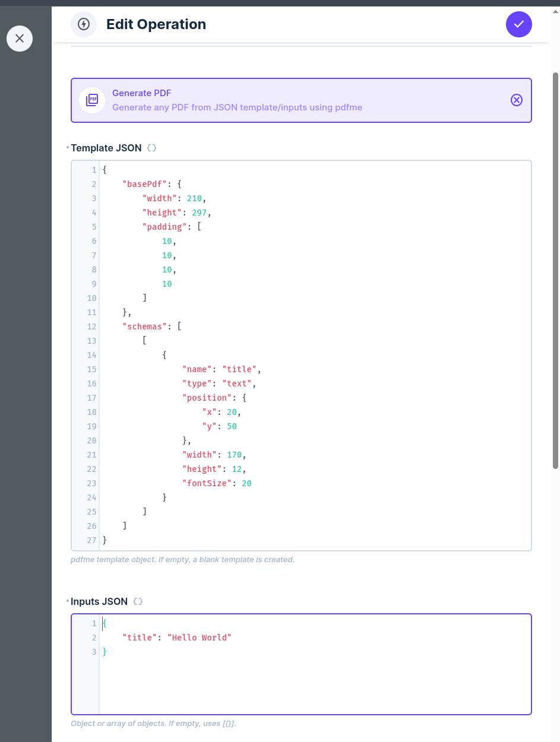The height and width of the screenshot is (742, 560).
Task: Select the PDF document icon on Generate PDF card
Action: [x=92, y=100]
